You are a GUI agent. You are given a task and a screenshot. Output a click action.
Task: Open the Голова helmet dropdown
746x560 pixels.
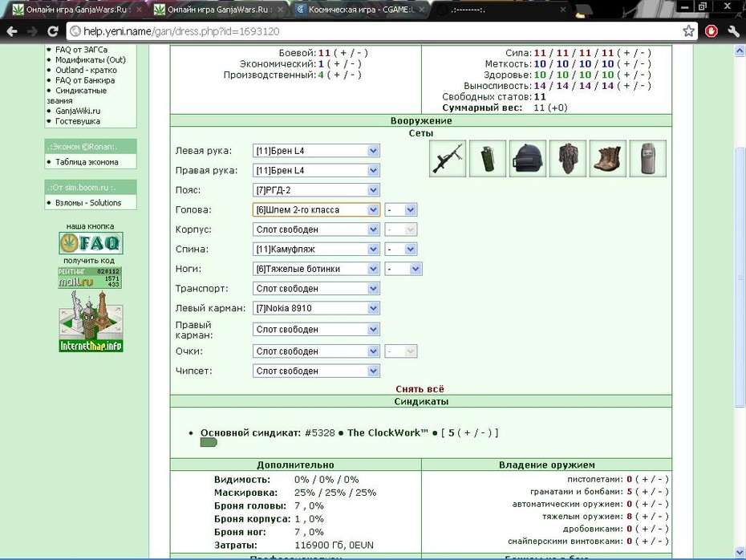click(316, 210)
